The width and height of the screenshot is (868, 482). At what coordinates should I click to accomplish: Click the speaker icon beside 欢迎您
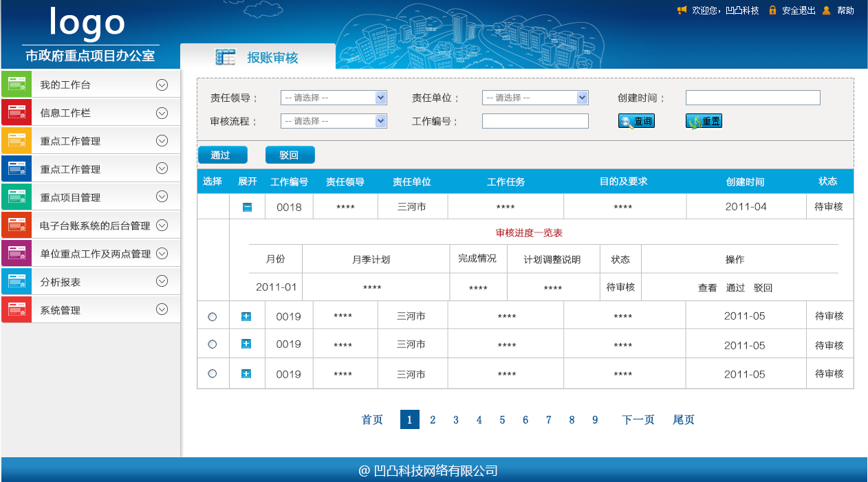(x=682, y=10)
